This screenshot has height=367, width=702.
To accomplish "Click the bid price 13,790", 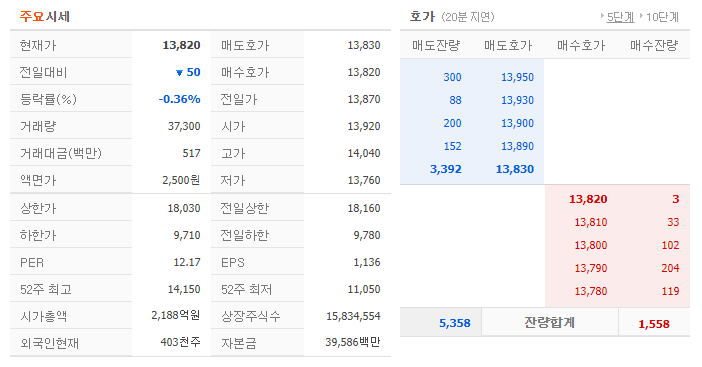I will click(x=591, y=268).
